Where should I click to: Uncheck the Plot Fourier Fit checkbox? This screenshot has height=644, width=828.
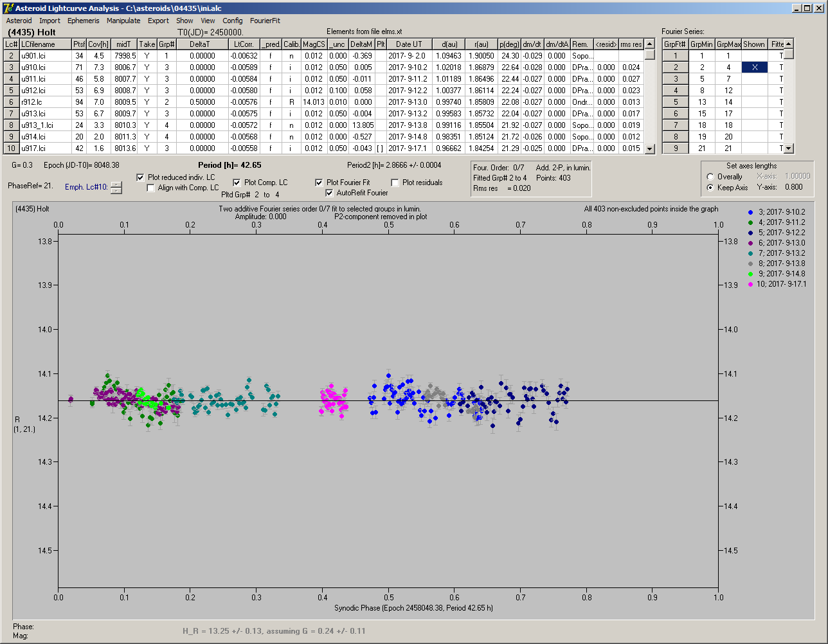pyautogui.click(x=319, y=183)
